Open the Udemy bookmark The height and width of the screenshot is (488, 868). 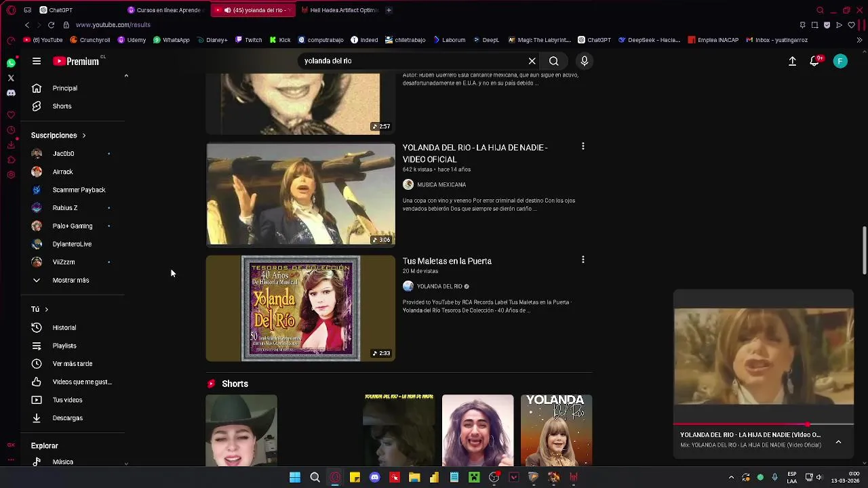click(x=132, y=40)
